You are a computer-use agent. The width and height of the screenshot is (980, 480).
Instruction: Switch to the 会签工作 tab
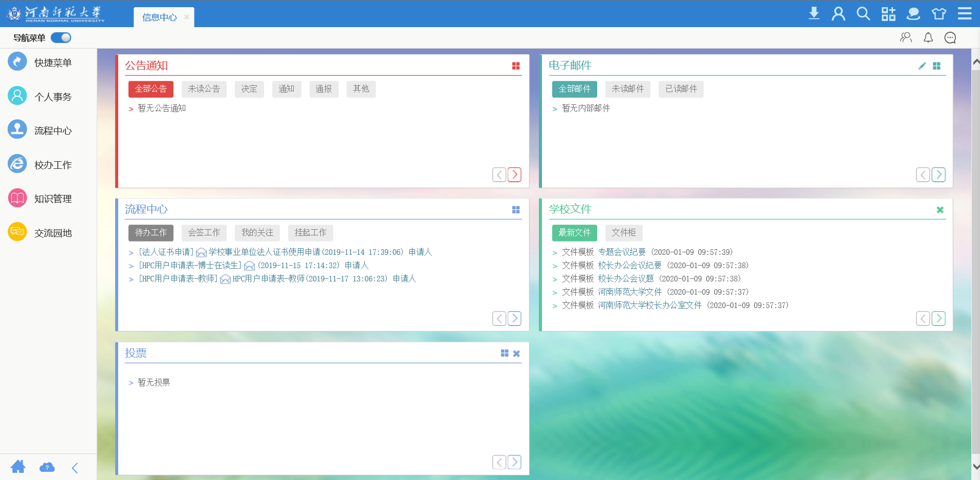(204, 233)
